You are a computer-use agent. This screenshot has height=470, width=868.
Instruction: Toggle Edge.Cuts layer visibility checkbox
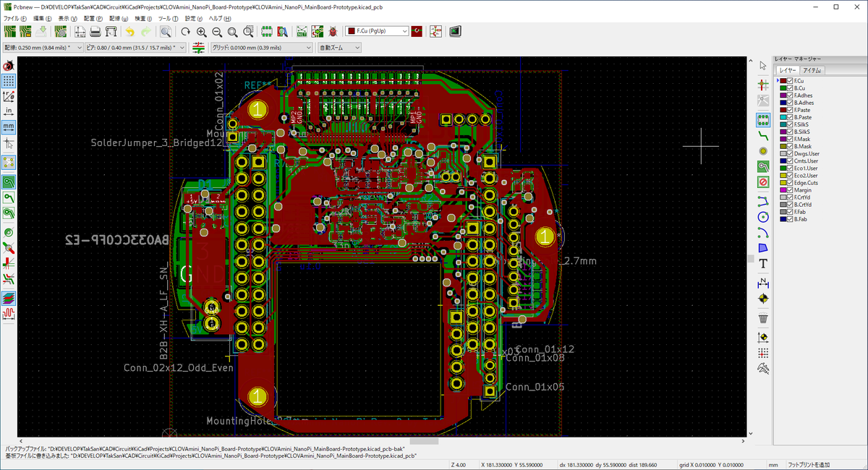point(790,183)
